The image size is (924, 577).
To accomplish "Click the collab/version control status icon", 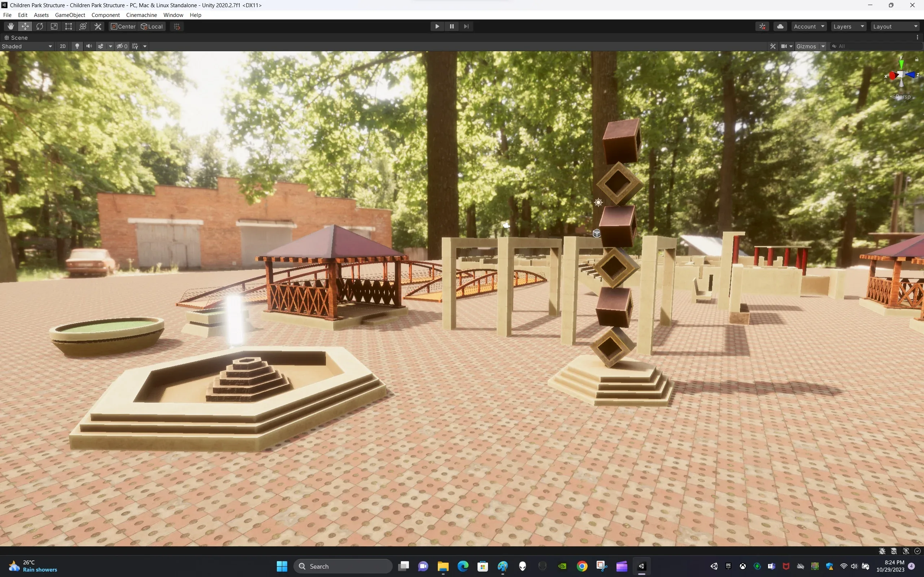I will pyautogui.click(x=762, y=26).
